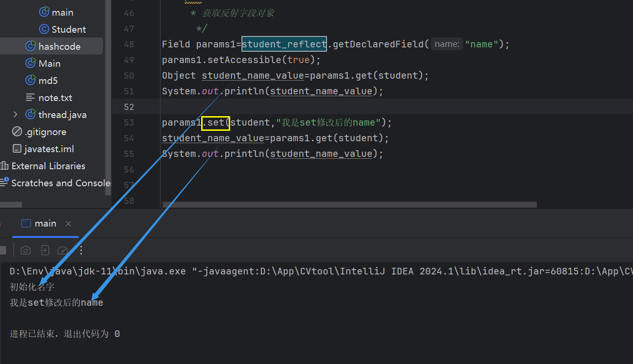
Task: Click the project panel horizontal scrollbar
Action: 10,205
